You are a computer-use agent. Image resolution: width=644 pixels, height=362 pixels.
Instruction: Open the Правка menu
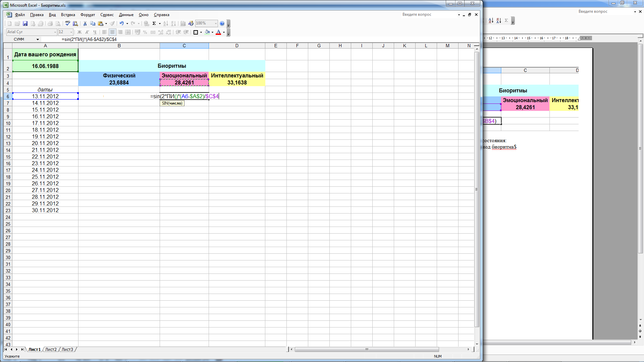tap(37, 15)
